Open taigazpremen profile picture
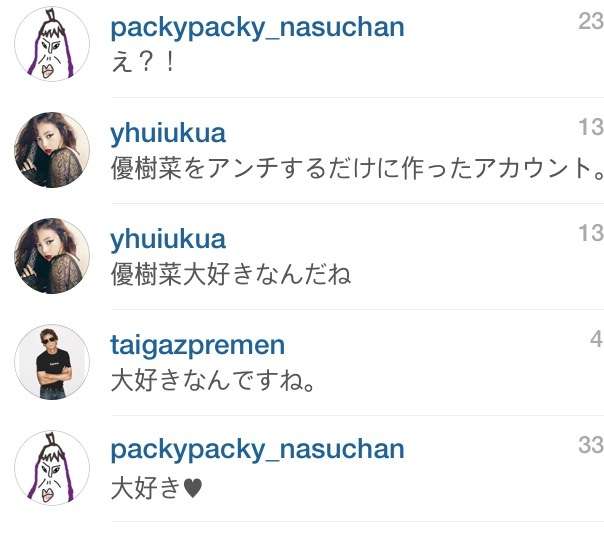This screenshot has width=604, height=537. pyautogui.click(x=52, y=362)
